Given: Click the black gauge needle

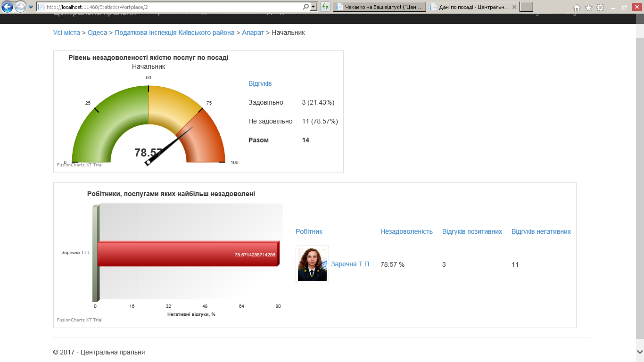Looking at the screenshot, I should [170, 145].
